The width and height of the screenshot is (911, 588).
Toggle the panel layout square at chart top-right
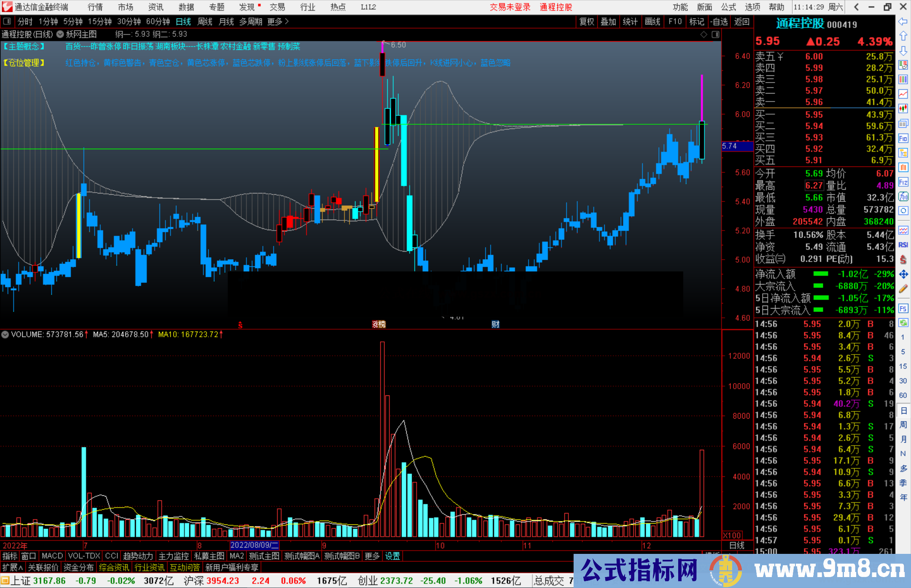coord(715,35)
